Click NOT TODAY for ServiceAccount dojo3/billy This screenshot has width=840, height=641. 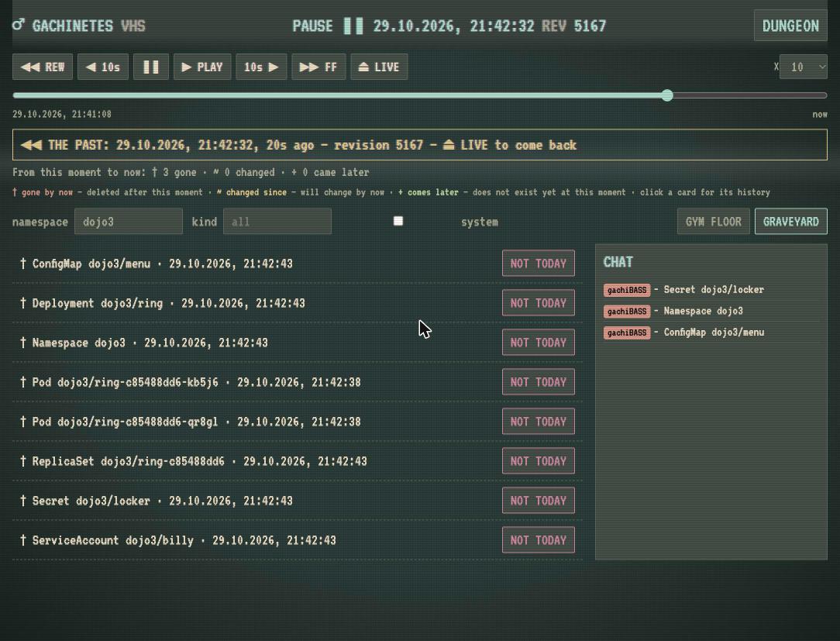pyautogui.click(x=539, y=540)
